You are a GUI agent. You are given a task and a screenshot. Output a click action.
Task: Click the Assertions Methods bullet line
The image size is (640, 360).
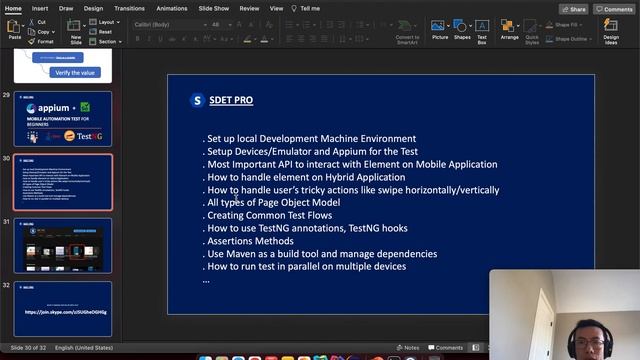click(x=248, y=241)
